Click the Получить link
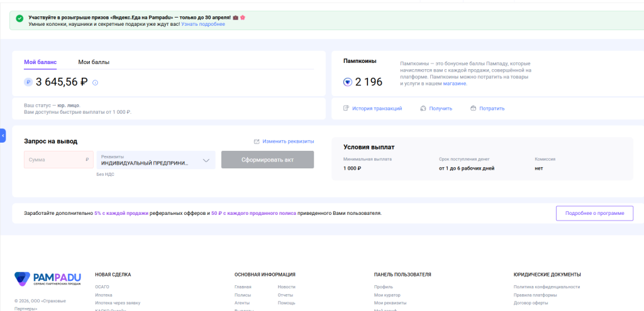644x311 pixels. pyautogui.click(x=441, y=108)
